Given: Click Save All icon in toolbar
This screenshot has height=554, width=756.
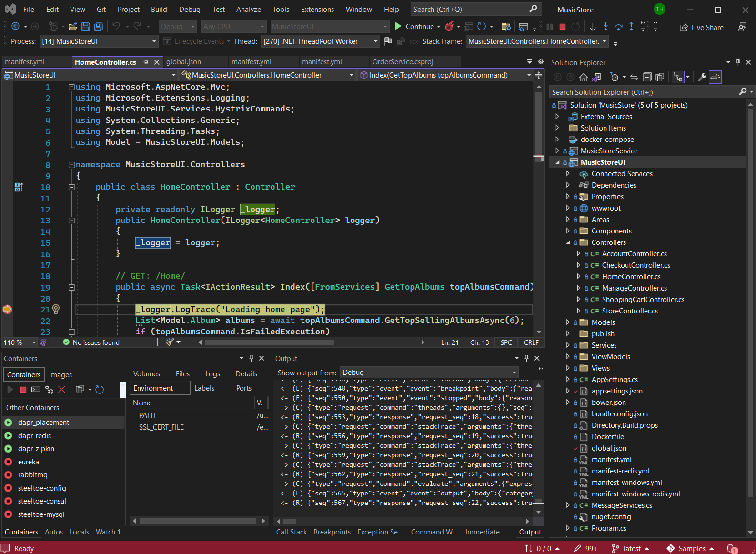Looking at the screenshot, I should [x=99, y=27].
